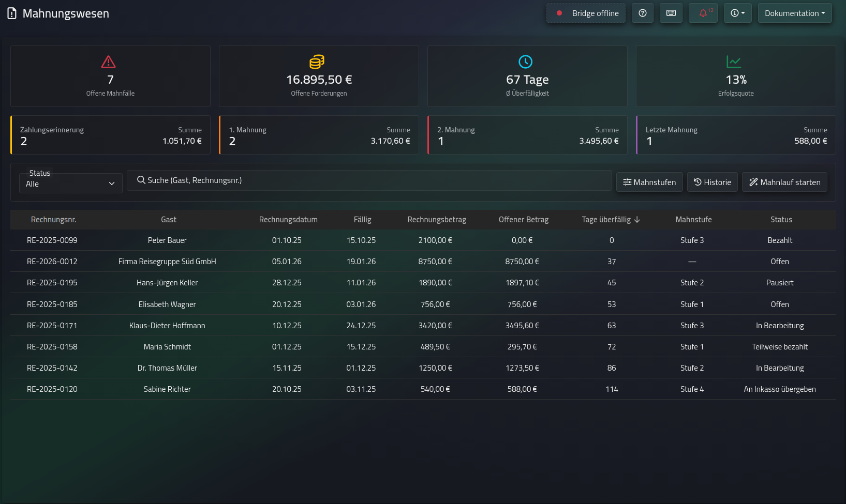Image resolution: width=846 pixels, height=504 pixels.
Task: Select the 2. Mahnung summary card
Action: (x=527, y=135)
